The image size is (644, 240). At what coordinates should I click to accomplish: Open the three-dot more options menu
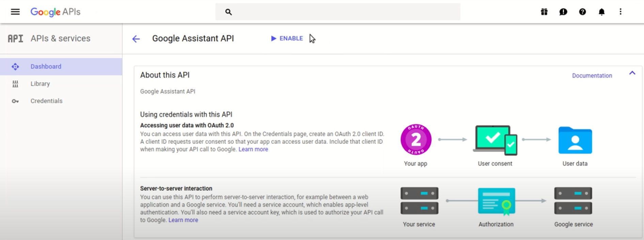pyautogui.click(x=621, y=12)
